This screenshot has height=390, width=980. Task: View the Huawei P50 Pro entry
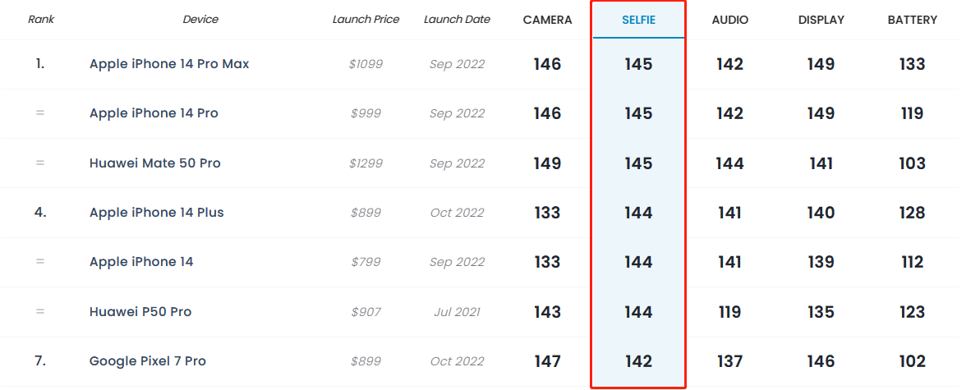click(x=140, y=312)
